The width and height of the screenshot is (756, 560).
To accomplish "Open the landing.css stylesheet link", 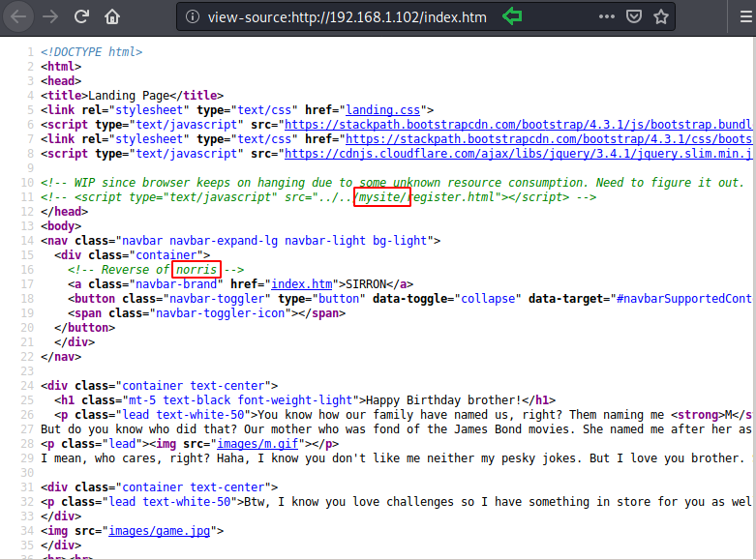I will click(382, 110).
